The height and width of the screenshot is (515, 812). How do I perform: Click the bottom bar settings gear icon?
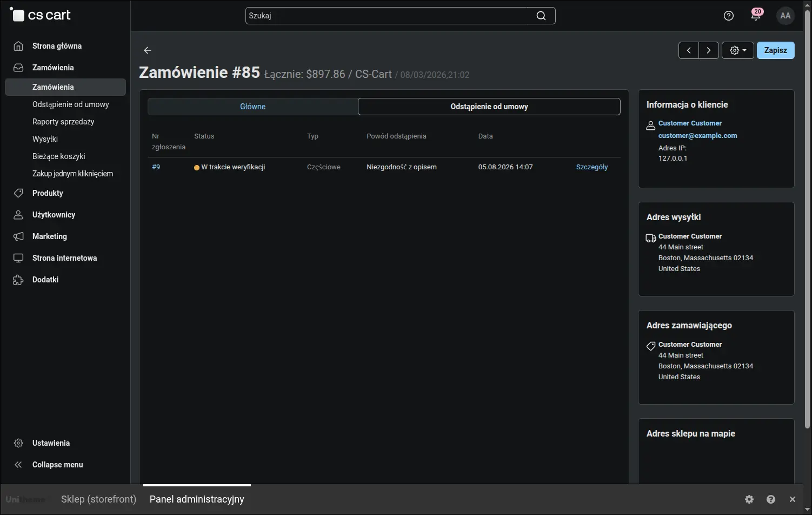coord(749,499)
